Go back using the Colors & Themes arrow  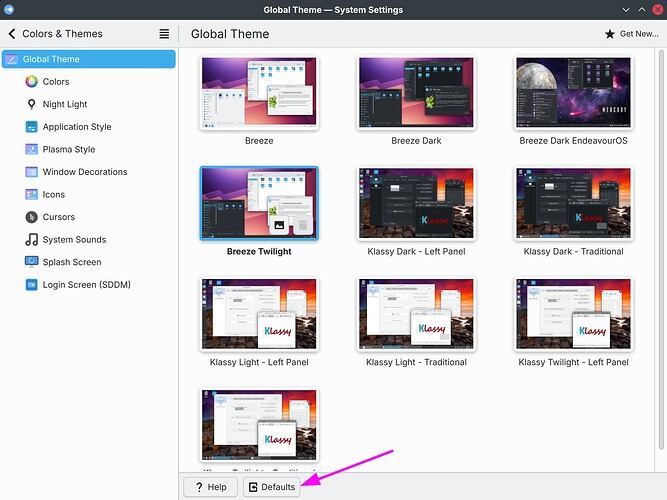12,34
